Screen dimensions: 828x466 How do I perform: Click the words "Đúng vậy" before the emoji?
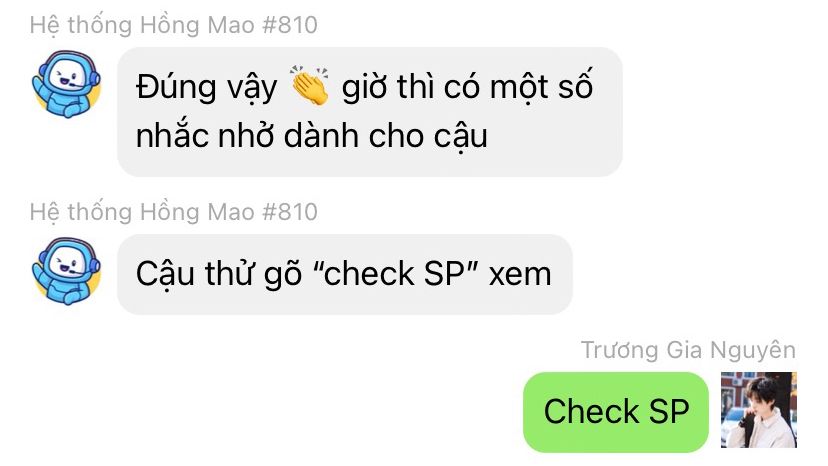pos(206,87)
